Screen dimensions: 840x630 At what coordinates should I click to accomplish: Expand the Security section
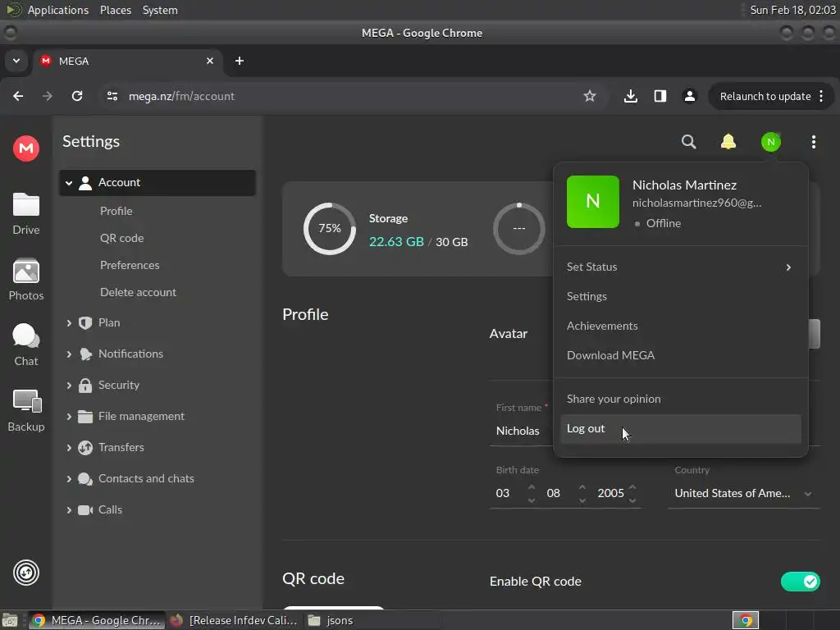69,386
